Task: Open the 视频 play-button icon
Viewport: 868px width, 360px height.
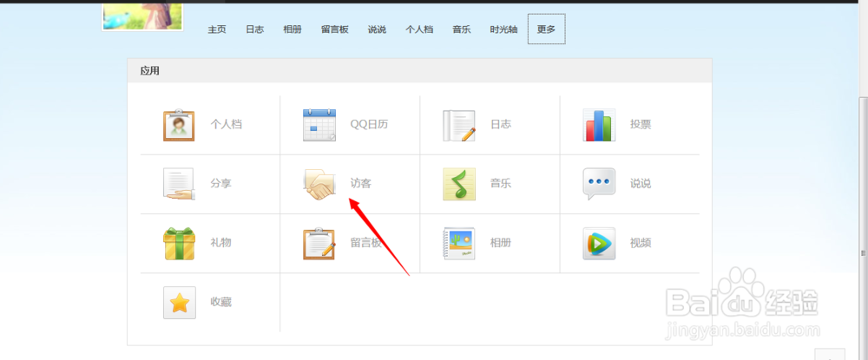Action: (599, 243)
